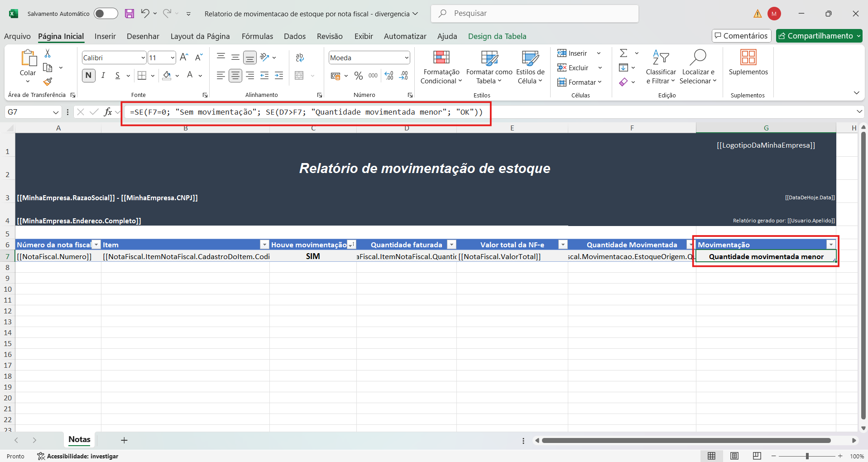
Task: Click the Insert Function fx icon
Action: point(108,112)
